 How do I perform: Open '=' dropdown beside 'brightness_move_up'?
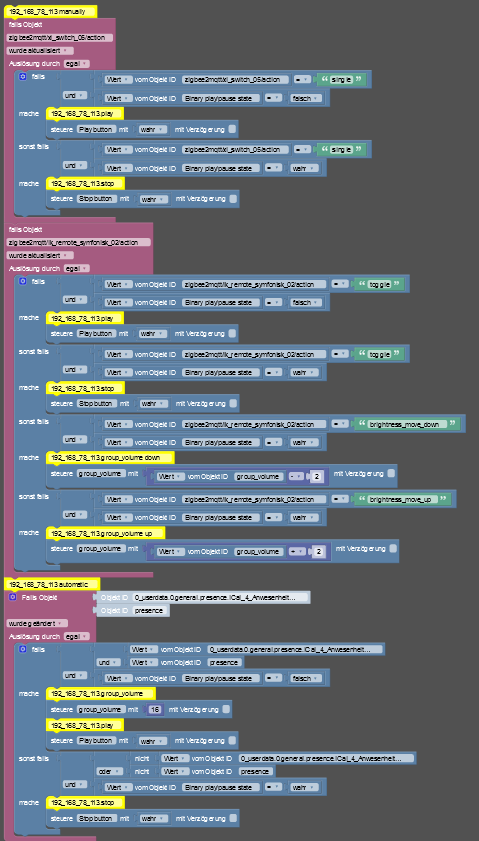pos(340,499)
